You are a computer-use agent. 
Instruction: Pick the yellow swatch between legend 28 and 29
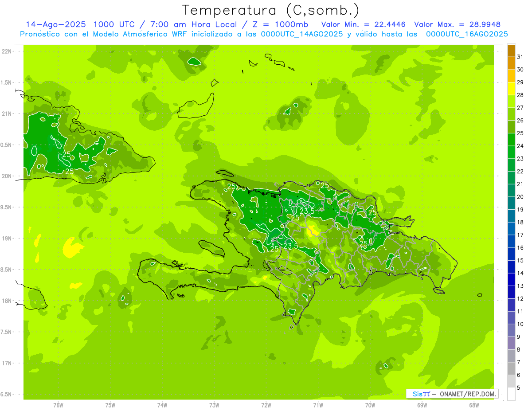click(x=511, y=89)
